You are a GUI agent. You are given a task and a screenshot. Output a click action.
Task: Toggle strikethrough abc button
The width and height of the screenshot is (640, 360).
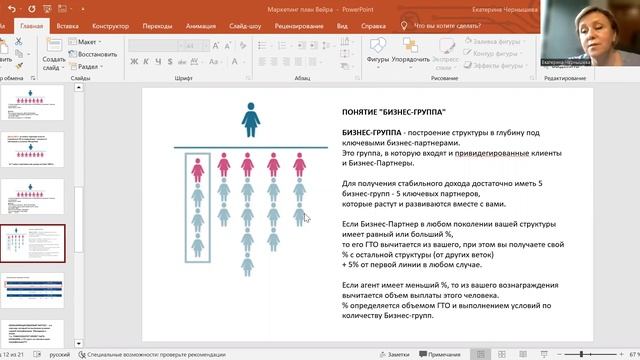pos(182,62)
